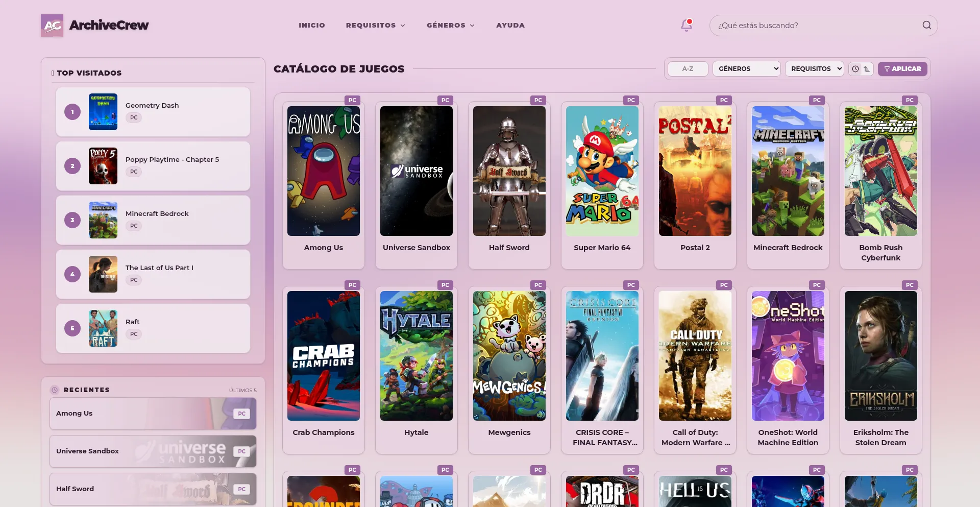Open the Crisis Core Final Fantasy cover
The height and width of the screenshot is (507, 980).
[602, 356]
